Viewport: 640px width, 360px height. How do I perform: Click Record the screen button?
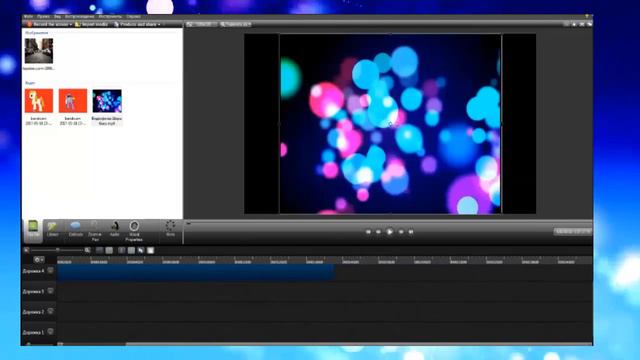pyautogui.click(x=48, y=24)
